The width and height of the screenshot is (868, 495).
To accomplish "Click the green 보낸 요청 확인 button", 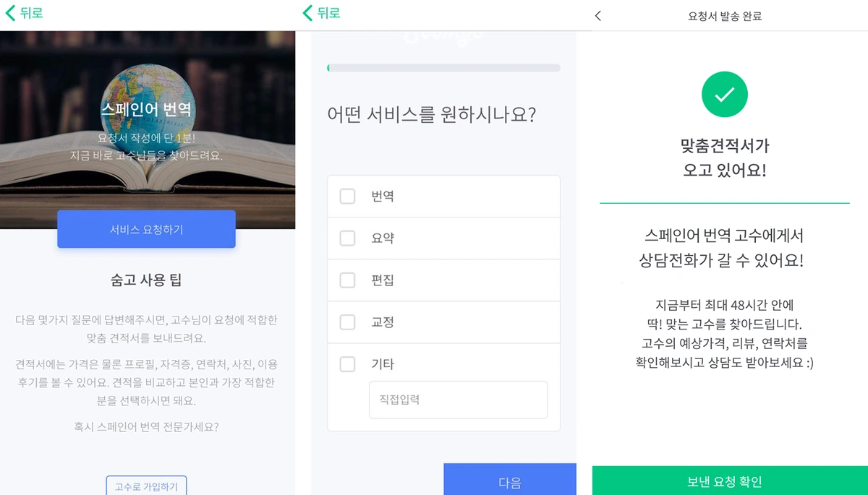I will [x=730, y=481].
